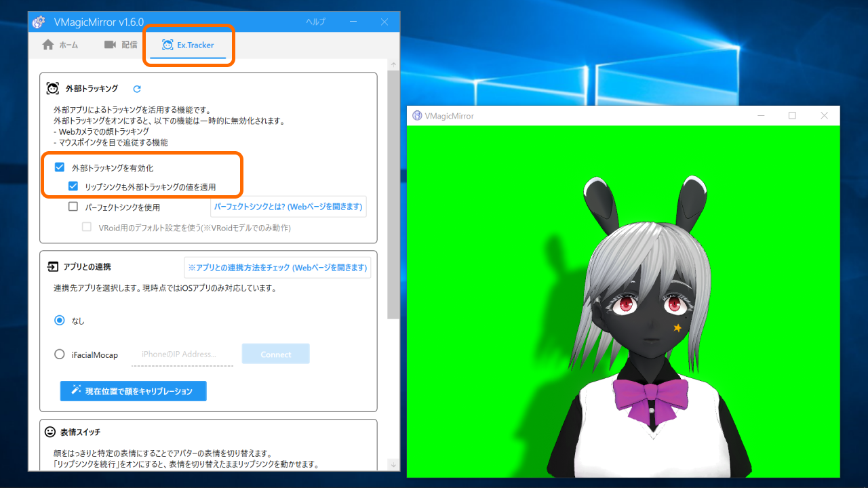The height and width of the screenshot is (488, 868).
Task: Click the 表情スイッチ heading text
Action: pyautogui.click(x=80, y=432)
